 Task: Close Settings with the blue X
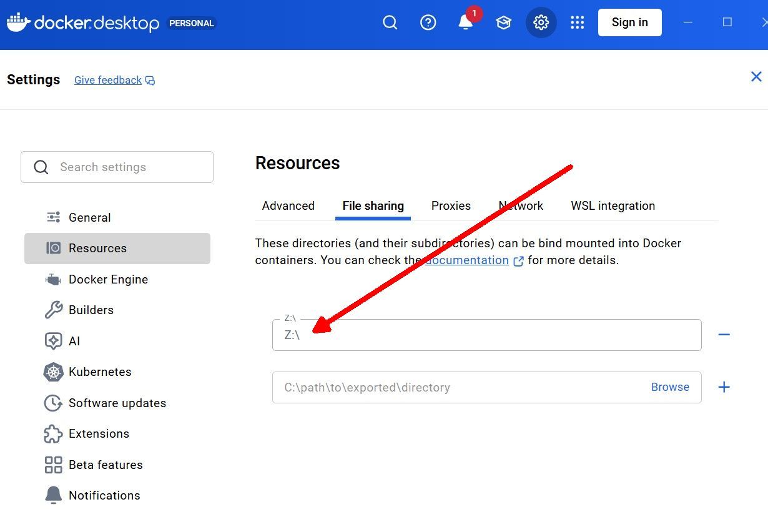(x=756, y=77)
